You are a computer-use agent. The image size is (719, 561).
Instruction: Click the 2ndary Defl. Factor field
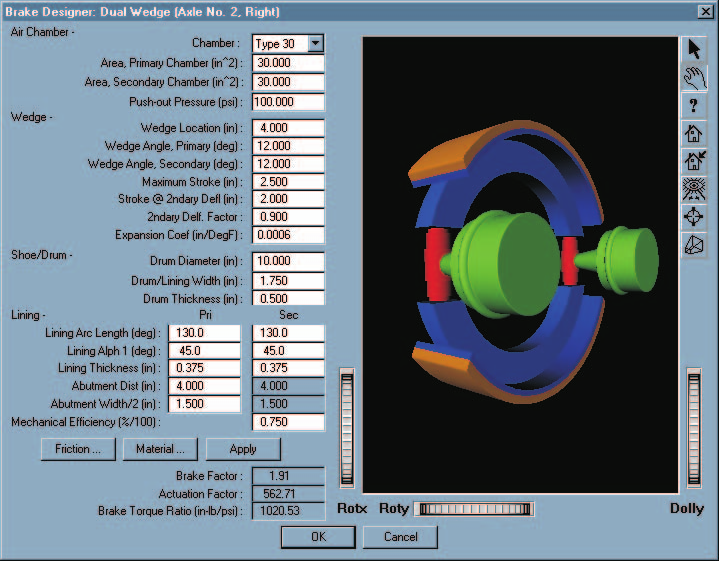click(x=288, y=217)
